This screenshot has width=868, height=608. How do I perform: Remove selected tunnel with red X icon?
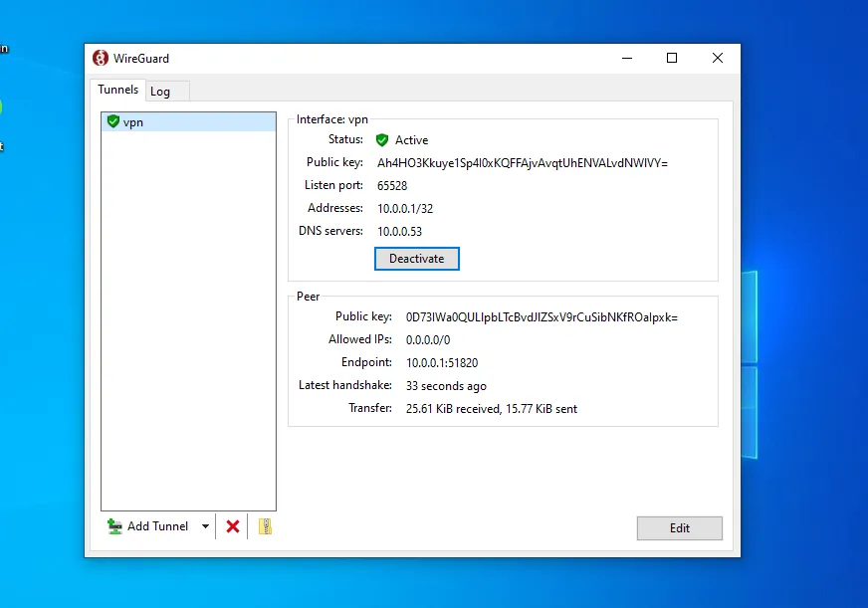(x=233, y=526)
